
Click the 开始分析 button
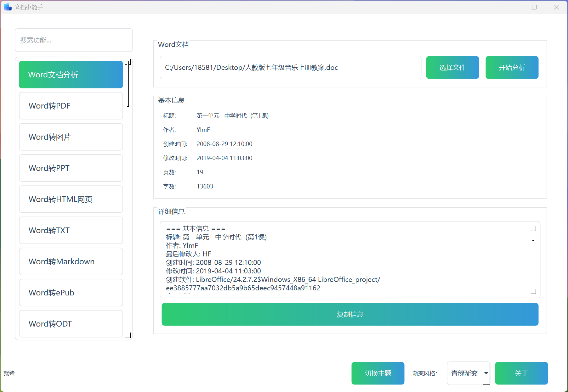(512, 67)
